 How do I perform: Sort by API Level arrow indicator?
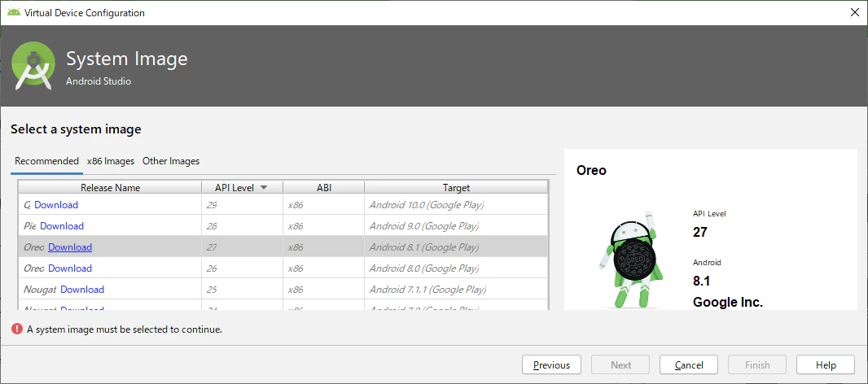point(264,188)
